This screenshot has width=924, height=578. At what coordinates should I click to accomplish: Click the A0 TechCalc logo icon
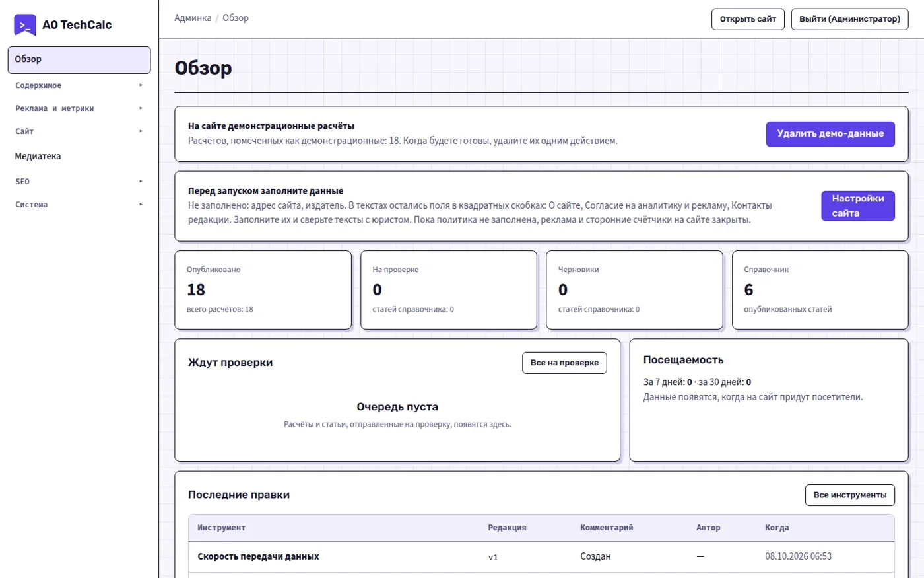pyautogui.click(x=25, y=25)
